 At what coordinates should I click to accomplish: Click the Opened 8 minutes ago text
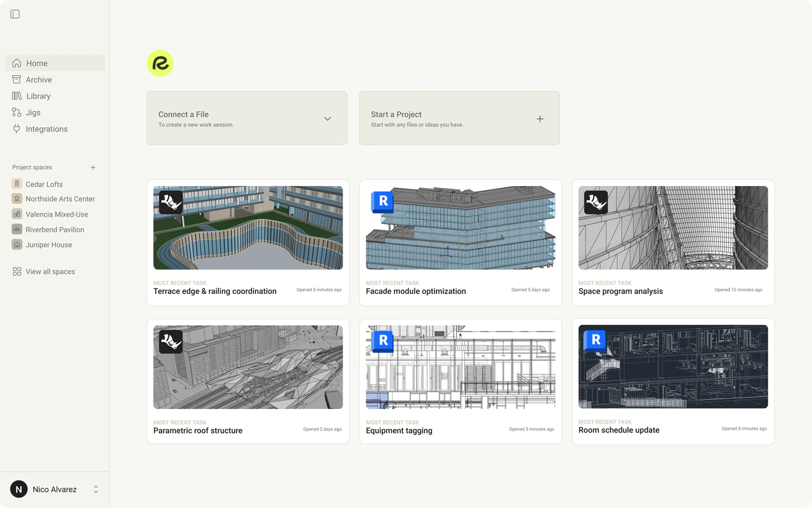pyautogui.click(x=744, y=429)
